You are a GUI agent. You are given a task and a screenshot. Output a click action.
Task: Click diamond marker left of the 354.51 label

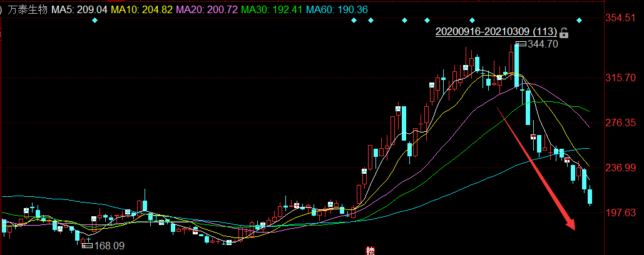click(580, 20)
